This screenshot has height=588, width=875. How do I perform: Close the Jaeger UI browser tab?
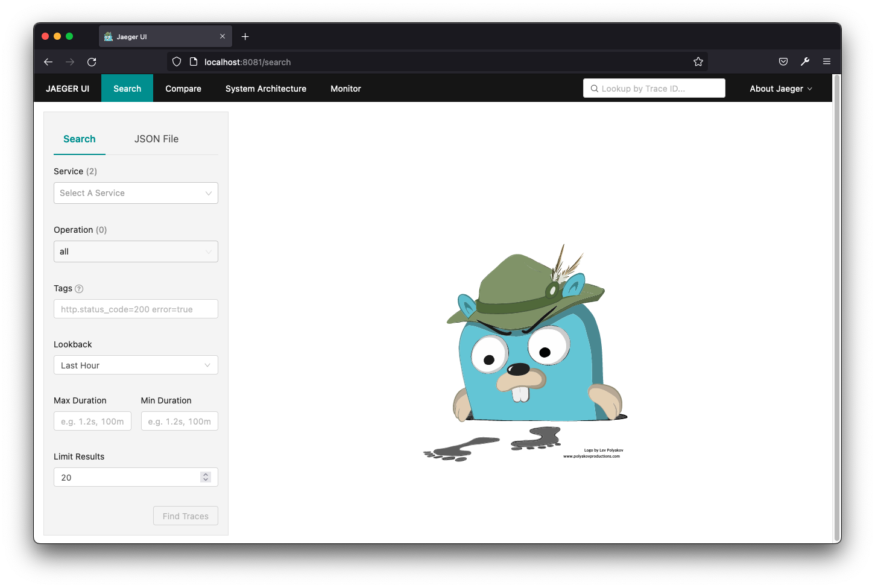(x=223, y=36)
